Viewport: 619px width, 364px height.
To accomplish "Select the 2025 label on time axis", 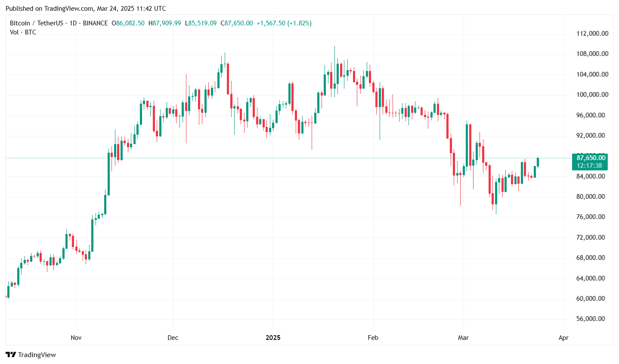I will point(273,338).
